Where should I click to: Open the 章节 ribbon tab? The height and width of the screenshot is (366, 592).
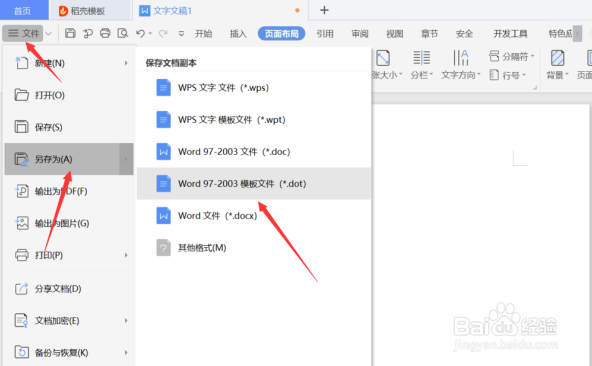[429, 34]
